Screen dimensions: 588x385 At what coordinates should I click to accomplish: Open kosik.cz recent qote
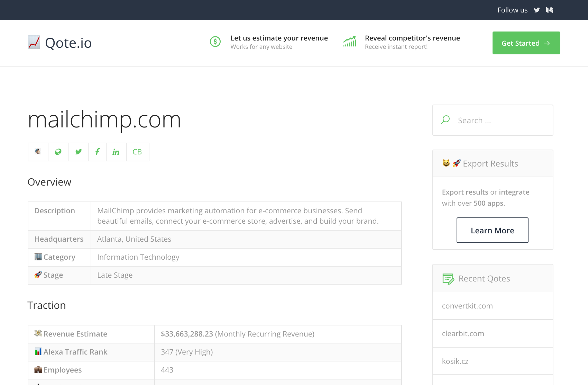pyautogui.click(x=455, y=361)
